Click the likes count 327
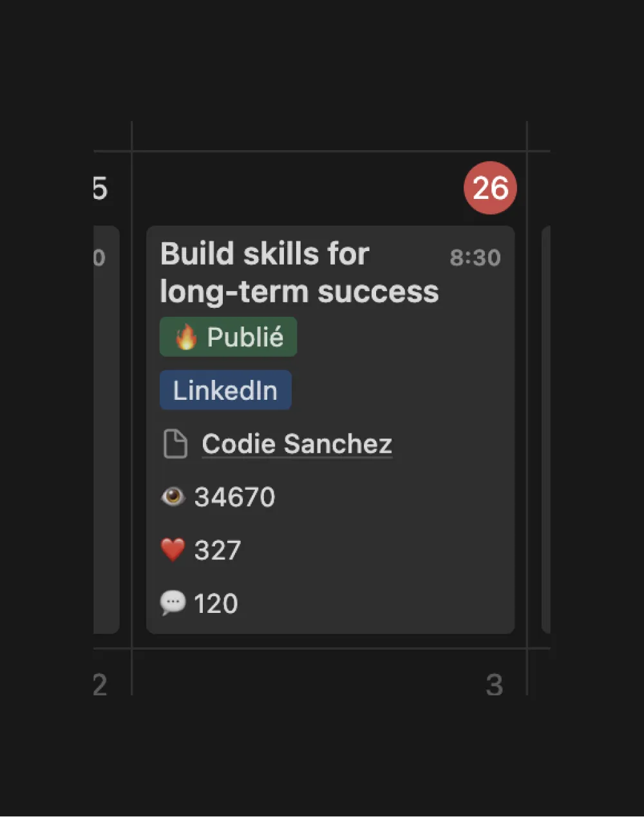Viewport: 644px width, 817px height. point(218,549)
